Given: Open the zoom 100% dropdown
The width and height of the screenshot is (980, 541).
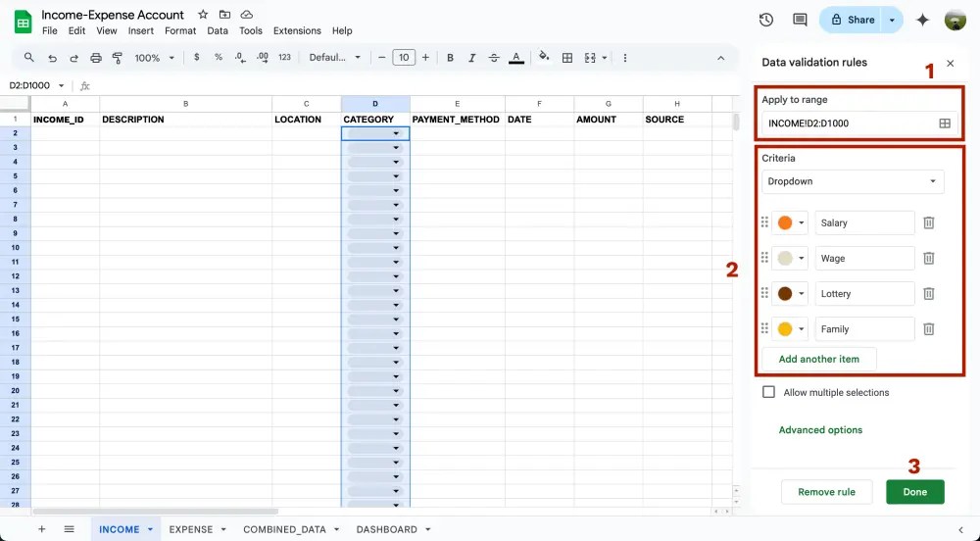Looking at the screenshot, I should point(153,58).
